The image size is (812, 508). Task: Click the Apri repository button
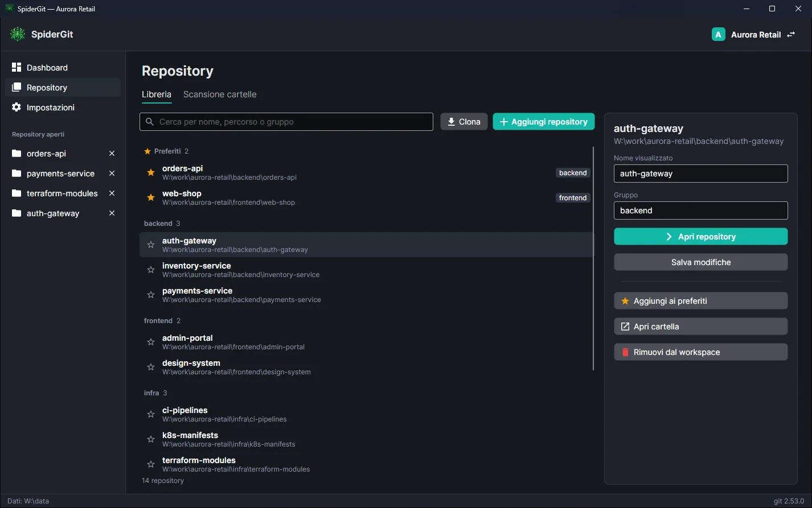(701, 237)
